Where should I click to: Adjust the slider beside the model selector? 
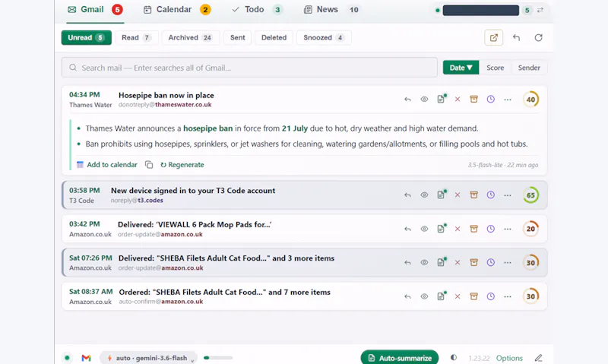(x=218, y=358)
